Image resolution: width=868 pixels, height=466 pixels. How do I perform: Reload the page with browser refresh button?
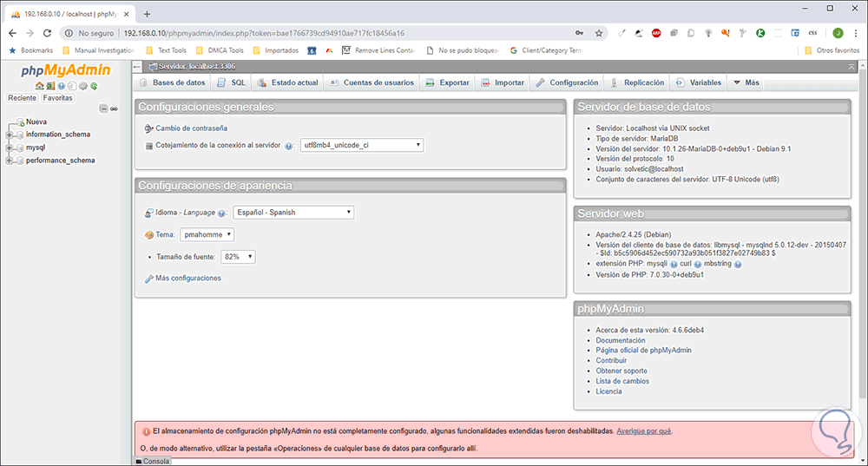tap(47, 33)
